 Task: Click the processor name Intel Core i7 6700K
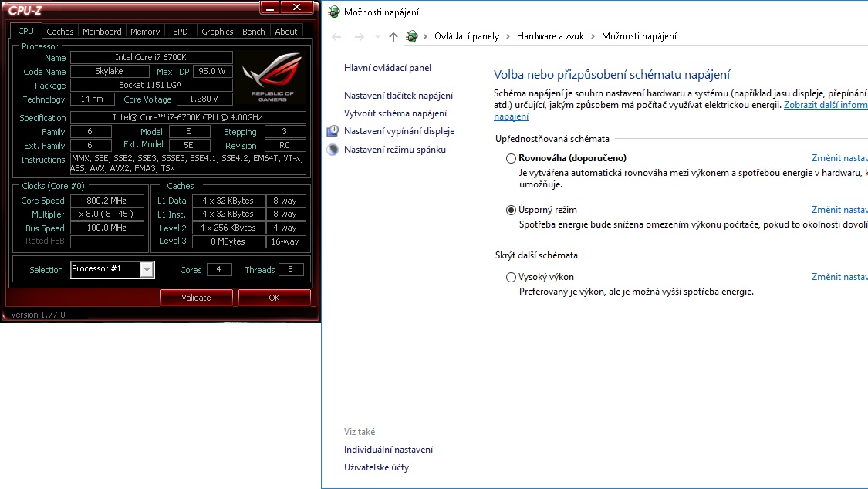(151, 58)
